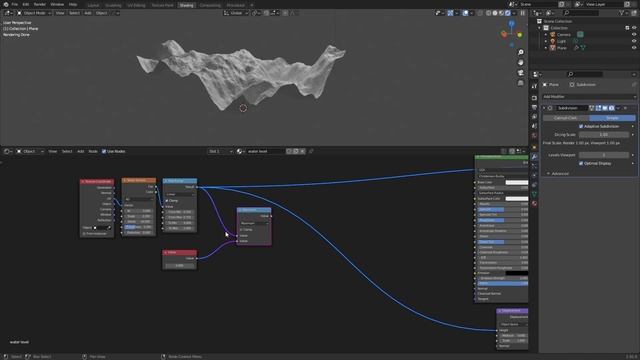Remove the Subdivision modifier
640x360 pixels.
[625, 108]
